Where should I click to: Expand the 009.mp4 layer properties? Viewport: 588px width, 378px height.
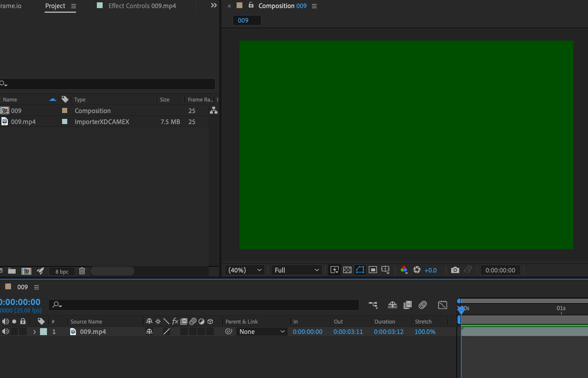point(34,332)
